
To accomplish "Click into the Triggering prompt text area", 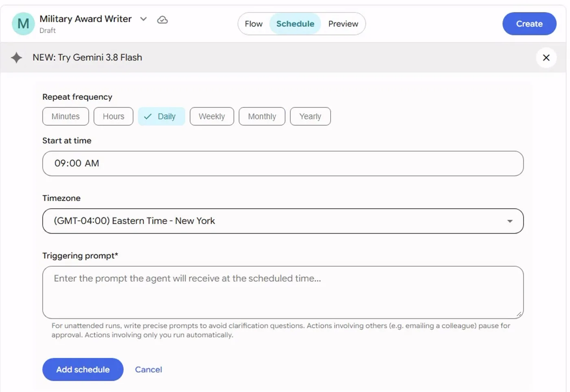I will click(283, 292).
